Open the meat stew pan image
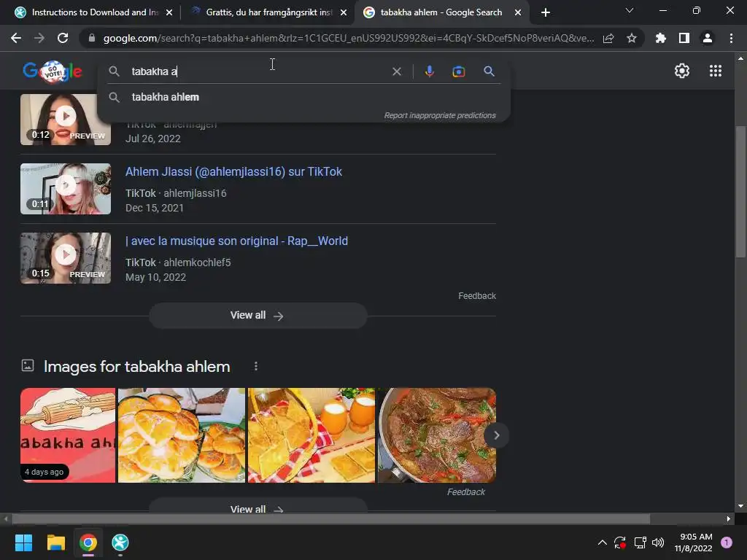The width and height of the screenshot is (747, 560). tap(437, 435)
